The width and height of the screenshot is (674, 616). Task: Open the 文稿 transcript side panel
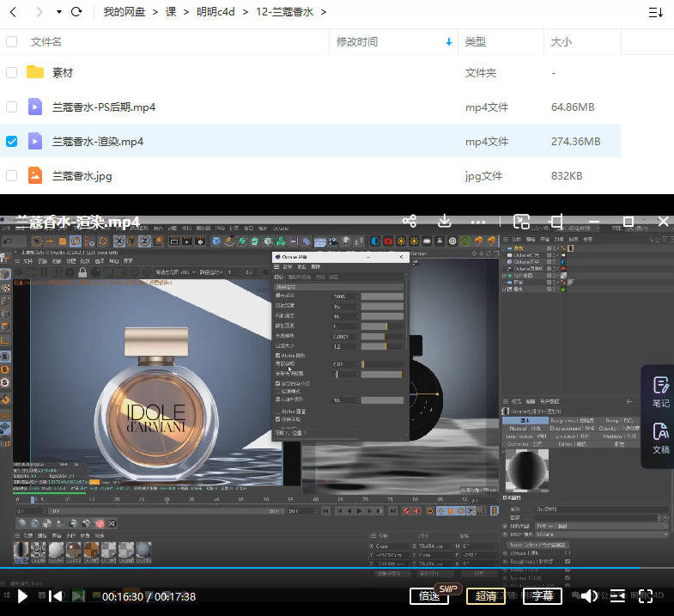pos(659,438)
